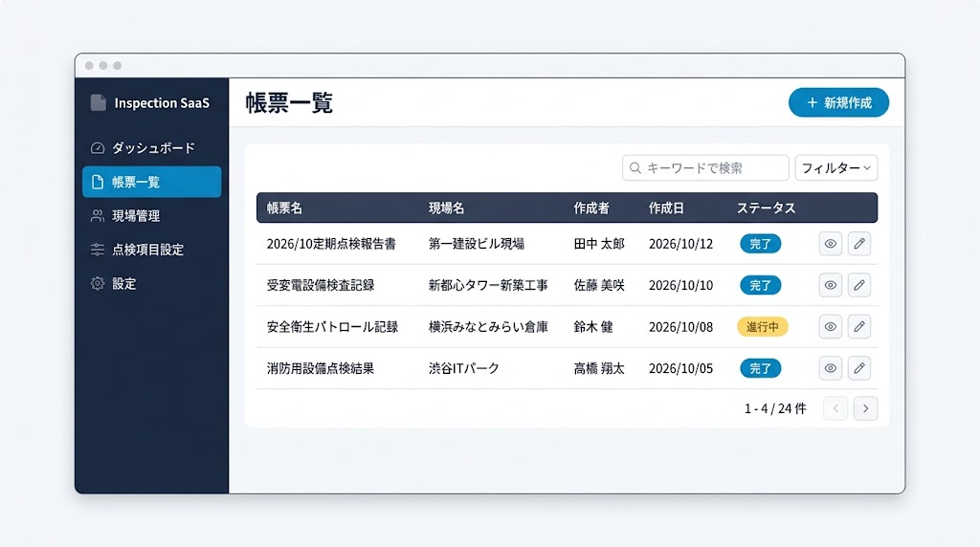View the 安全衛生パトロール記録 row via eye icon

[x=830, y=327]
